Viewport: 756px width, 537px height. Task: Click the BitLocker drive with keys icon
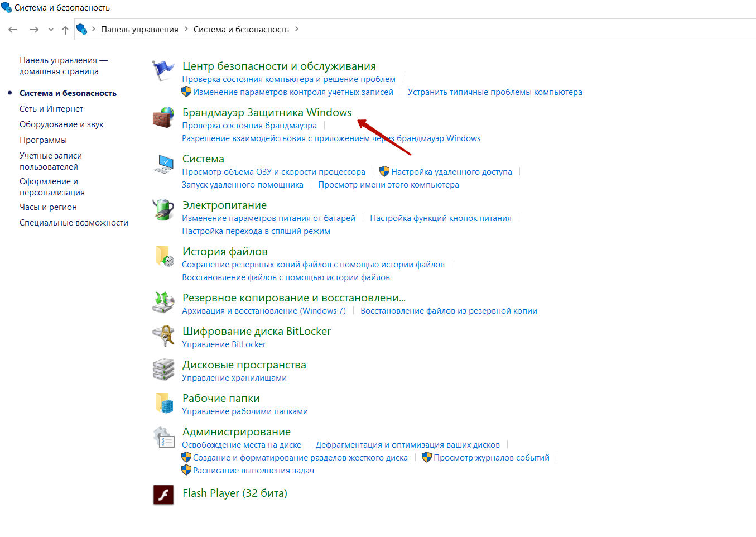163,335
